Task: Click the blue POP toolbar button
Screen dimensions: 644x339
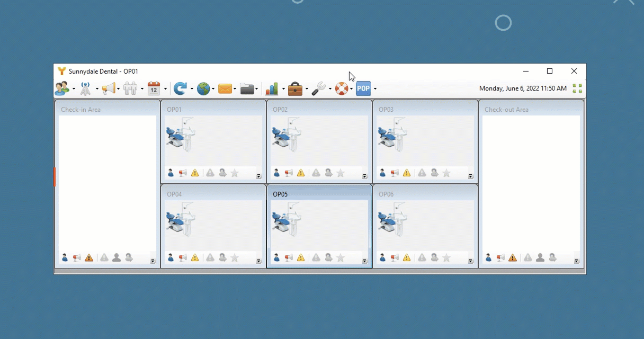Action: pyautogui.click(x=363, y=88)
